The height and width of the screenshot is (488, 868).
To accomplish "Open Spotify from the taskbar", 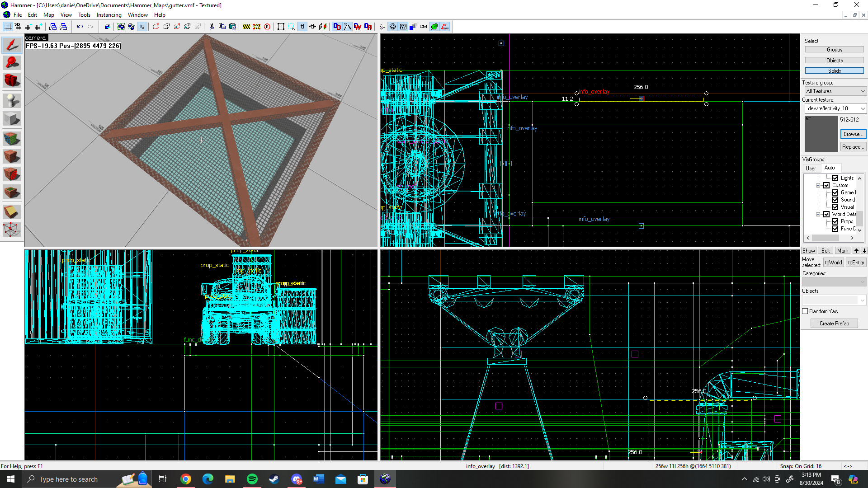I will [x=252, y=479].
